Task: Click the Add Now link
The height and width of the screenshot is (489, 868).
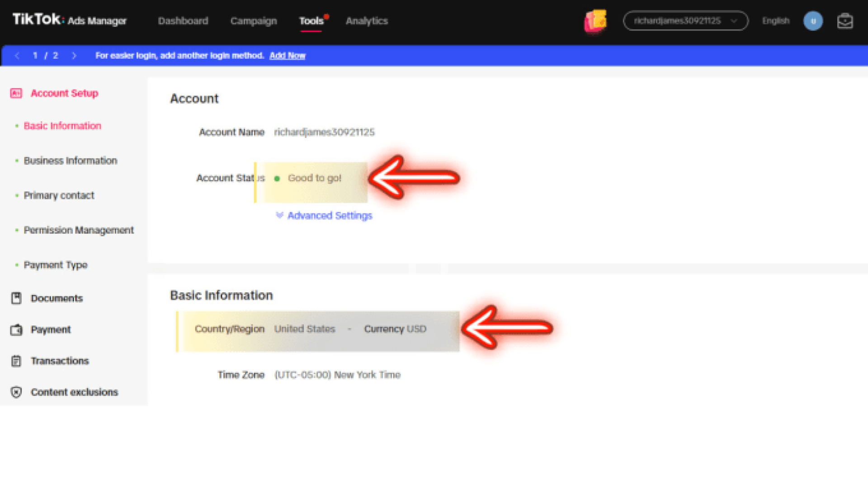Action: pos(288,56)
